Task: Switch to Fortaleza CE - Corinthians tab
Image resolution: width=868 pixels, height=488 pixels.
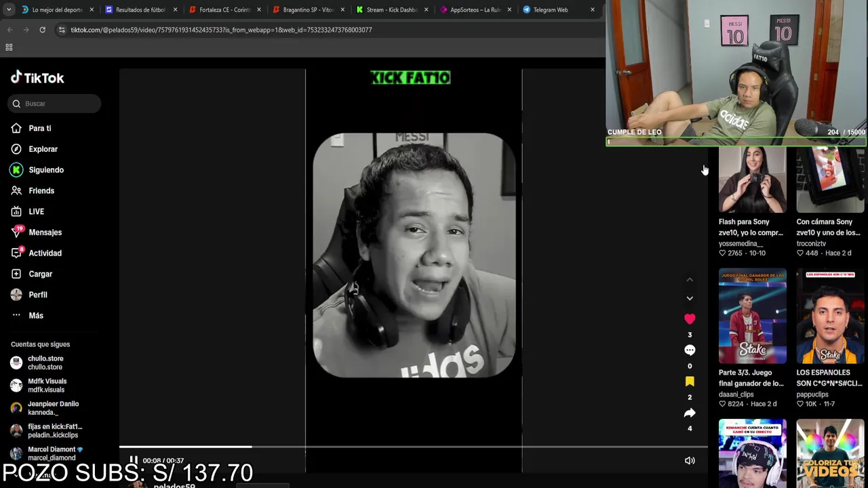Action: pos(224,9)
